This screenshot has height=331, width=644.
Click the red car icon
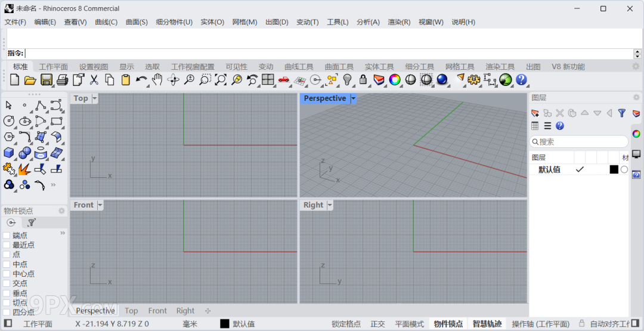click(x=284, y=80)
